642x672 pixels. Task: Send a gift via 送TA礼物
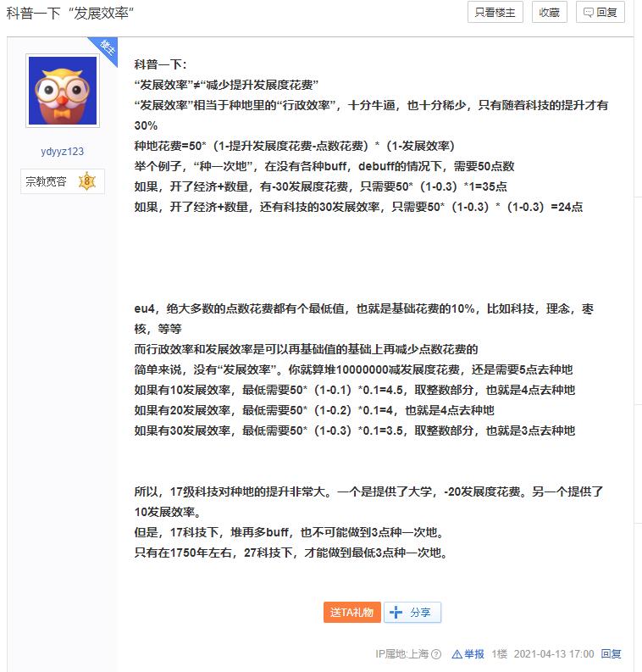352,612
